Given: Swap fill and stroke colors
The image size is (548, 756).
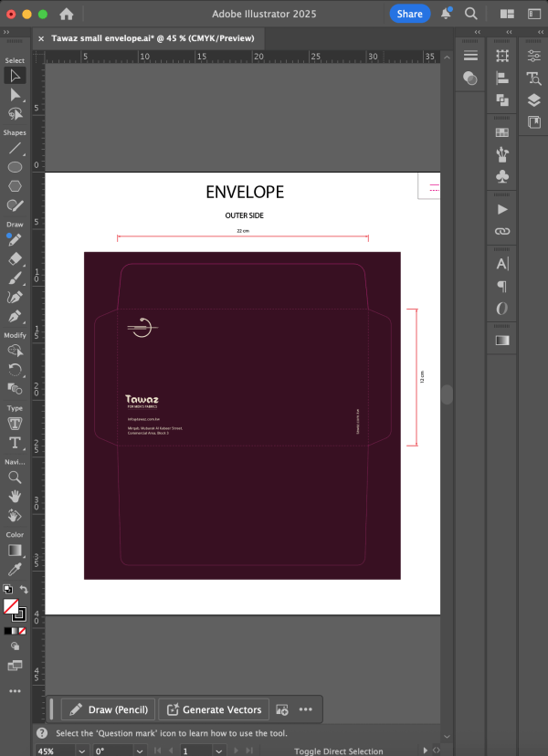Looking at the screenshot, I should 24,591.
